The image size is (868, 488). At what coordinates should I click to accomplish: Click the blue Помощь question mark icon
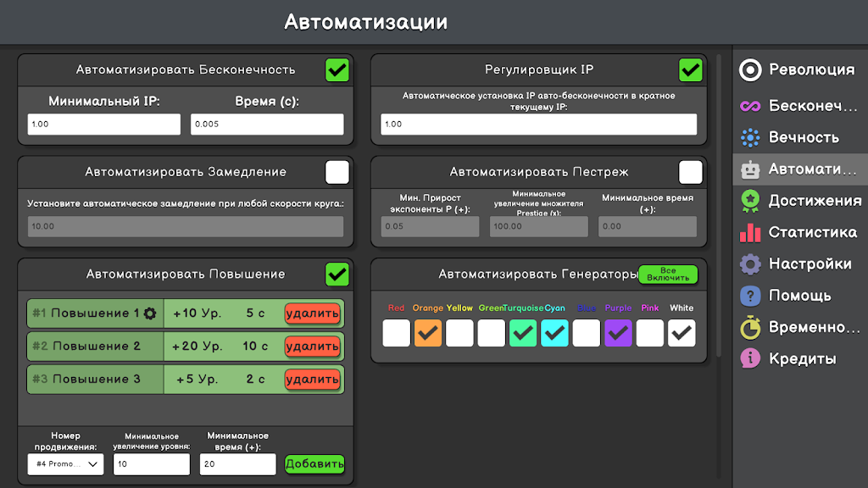[750, 296]
